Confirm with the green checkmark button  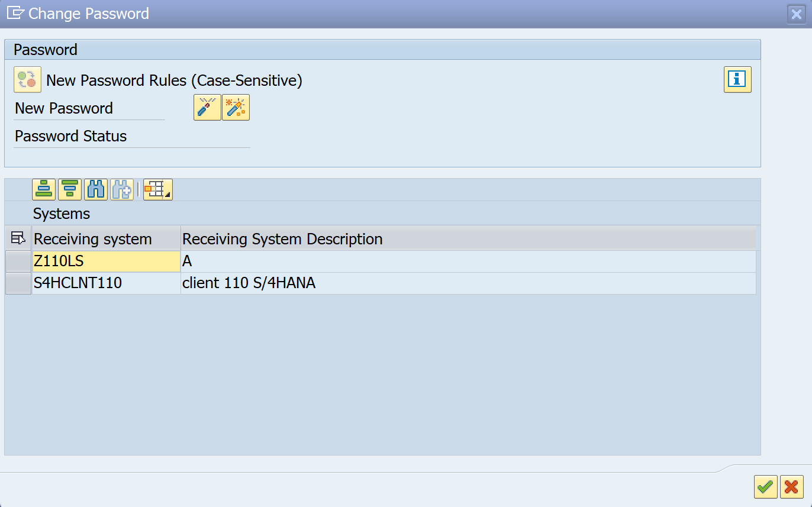coord(765,487)
